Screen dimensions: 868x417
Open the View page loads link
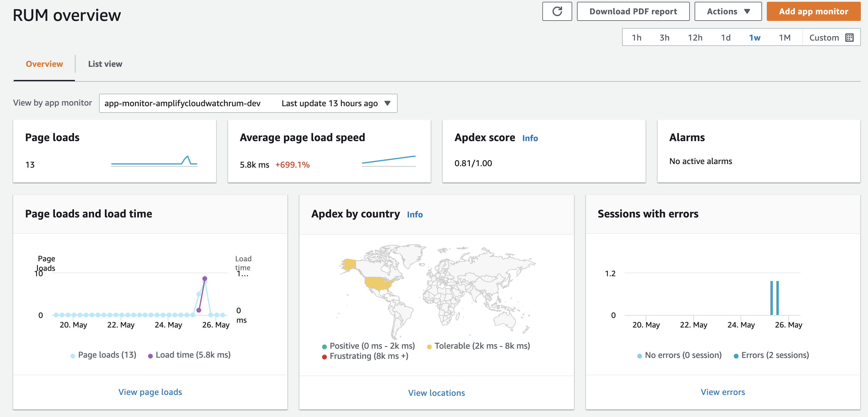tap(150, 392)
